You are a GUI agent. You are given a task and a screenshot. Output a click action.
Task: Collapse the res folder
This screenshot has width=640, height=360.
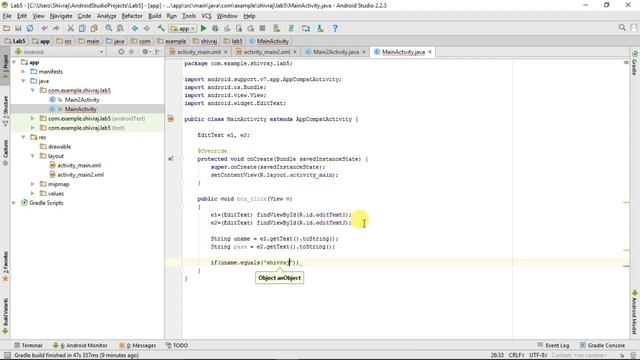click(23, 137)
